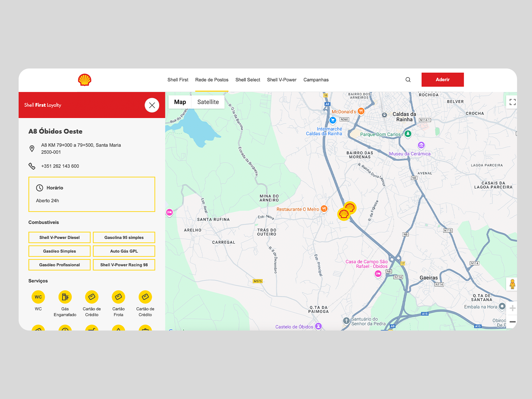This screenshot has width=532, height=399.
Task: Open the Shell Select menu item
Action: click(x=248, y=80)
